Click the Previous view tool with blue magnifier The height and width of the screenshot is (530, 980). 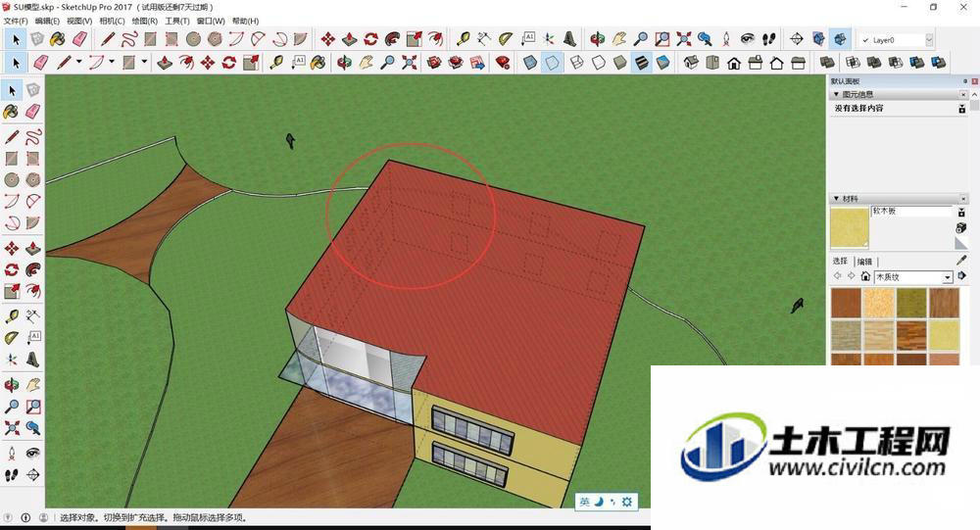(705, 39)
